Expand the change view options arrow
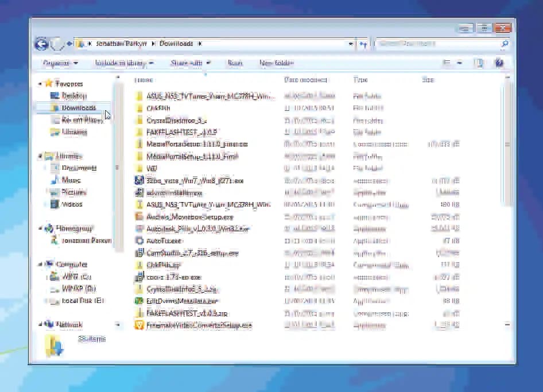 460,63
